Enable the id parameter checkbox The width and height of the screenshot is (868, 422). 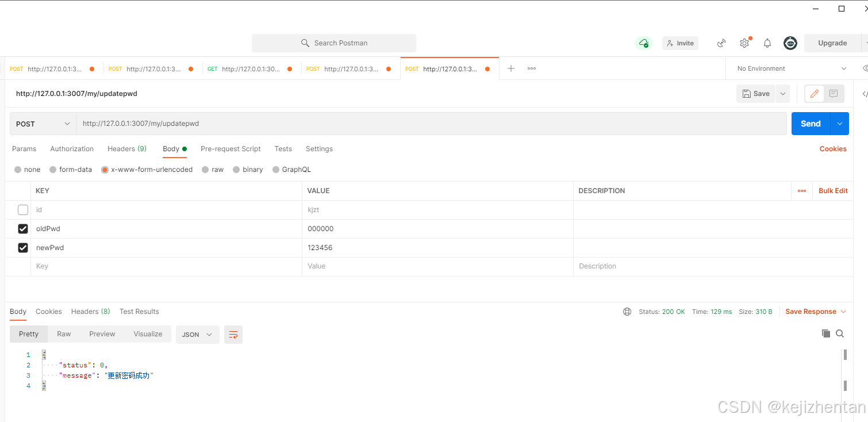[x=23, y=210]
